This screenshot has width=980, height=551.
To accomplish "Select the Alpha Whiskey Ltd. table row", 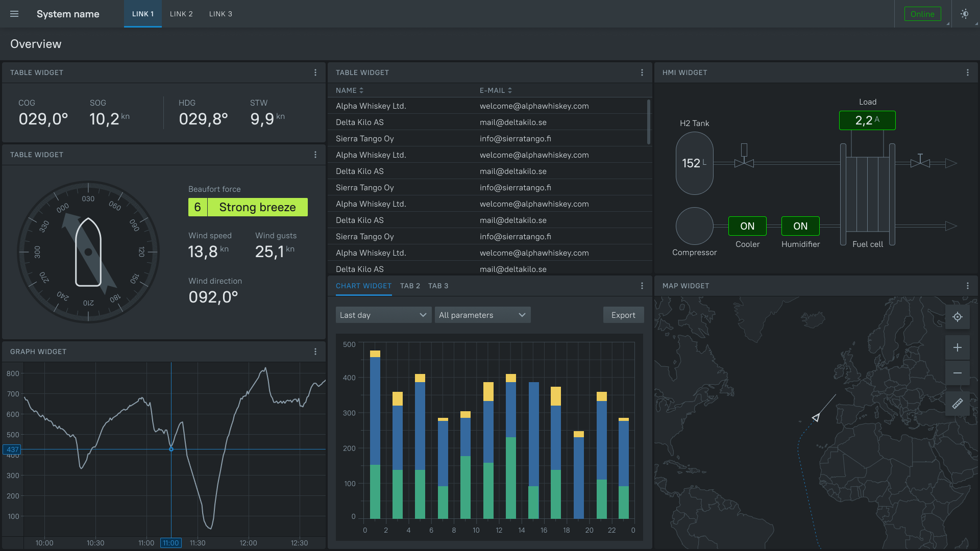I will coord(459,106).
